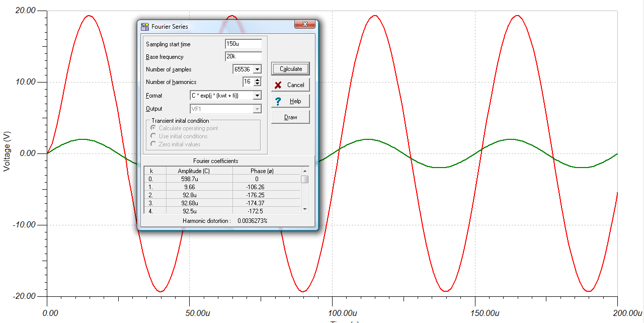Click the 100.00u x-axis label
The height and width of the screenshot is (323, 644).
(x=333, y=313)
